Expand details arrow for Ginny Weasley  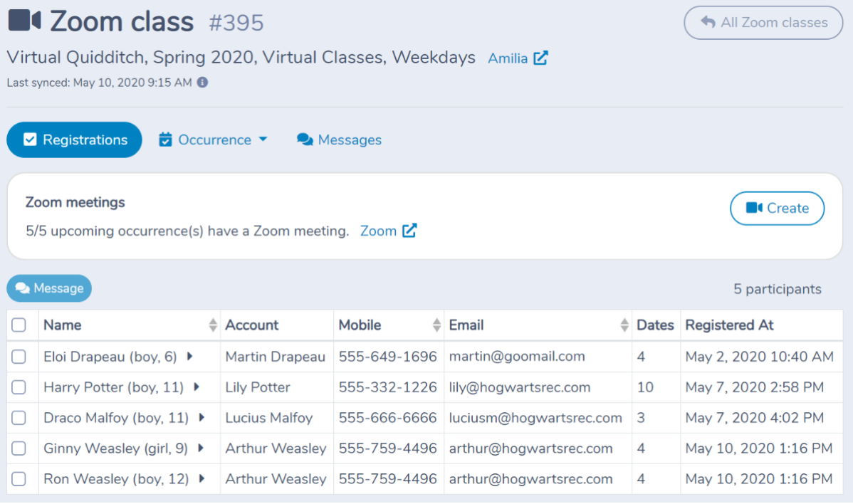[201, 448]
